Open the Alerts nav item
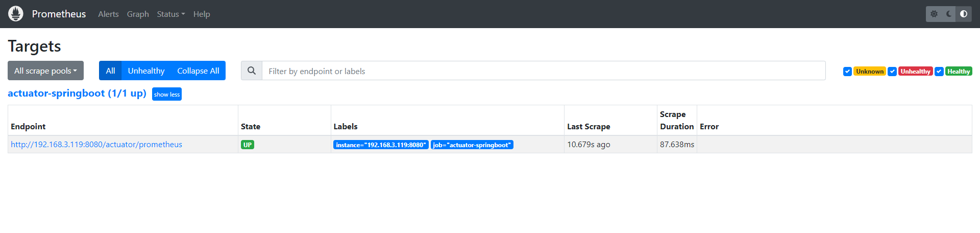The image size is (980, 233). click(108, 14)
